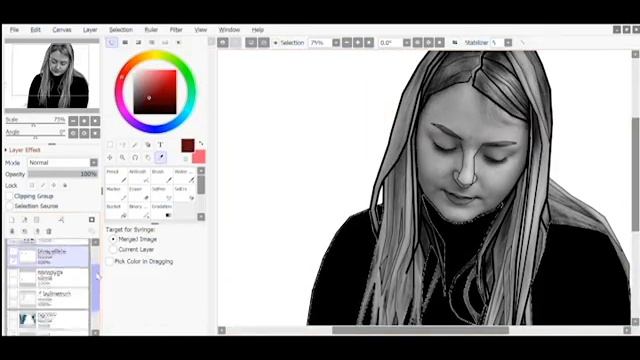Create a new normal layer

pyautogui.click(x=12, y=220)
